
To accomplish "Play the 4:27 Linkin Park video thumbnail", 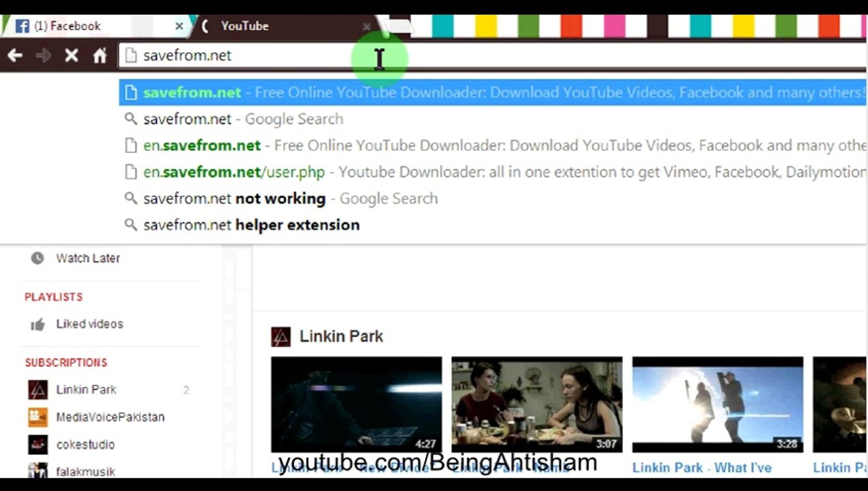I will [356, 404].
